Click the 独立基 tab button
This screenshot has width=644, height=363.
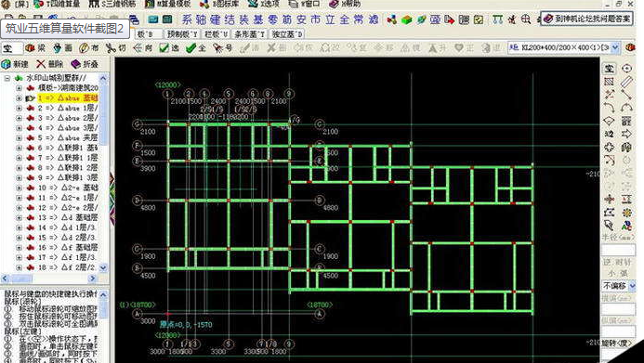(287, 34)
